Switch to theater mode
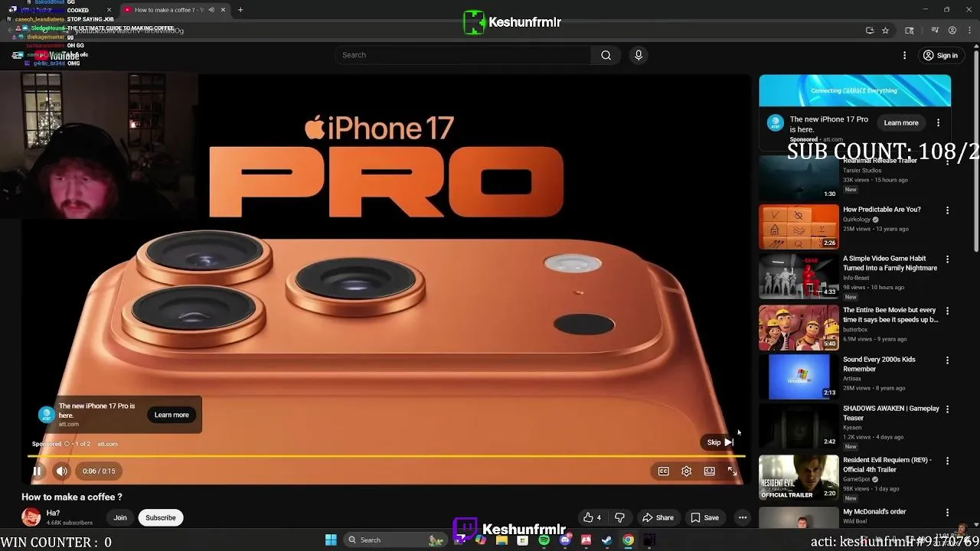The height and width of the screenshot is (551, 980). click(x=710, y=471)
